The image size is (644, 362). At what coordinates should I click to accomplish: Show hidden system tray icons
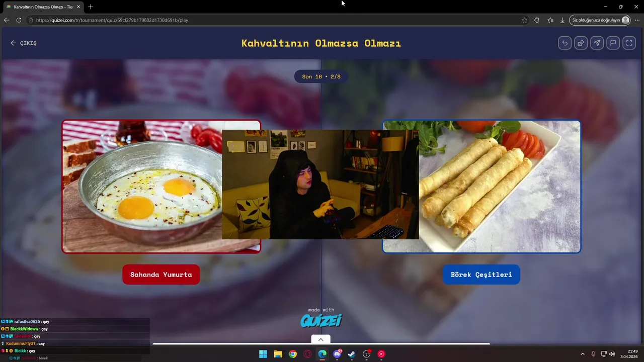583,354
